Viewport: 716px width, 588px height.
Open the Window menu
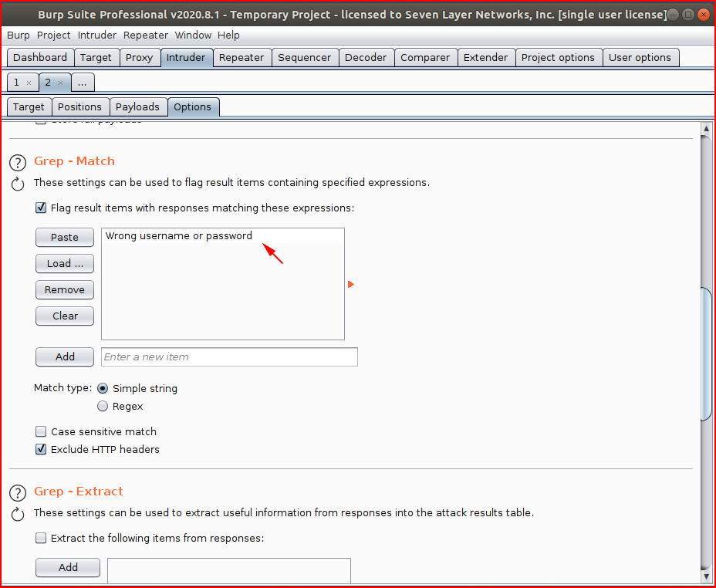pos(193,35)
